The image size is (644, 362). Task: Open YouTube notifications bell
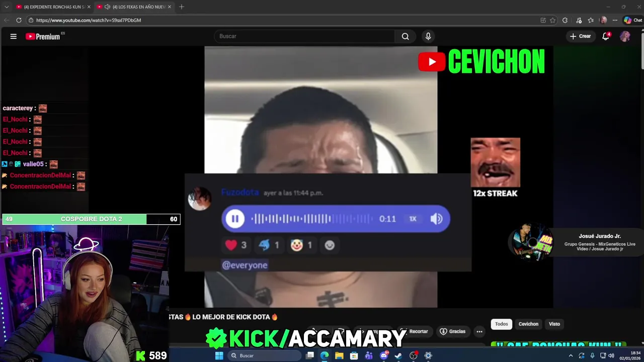pos(606,36)
